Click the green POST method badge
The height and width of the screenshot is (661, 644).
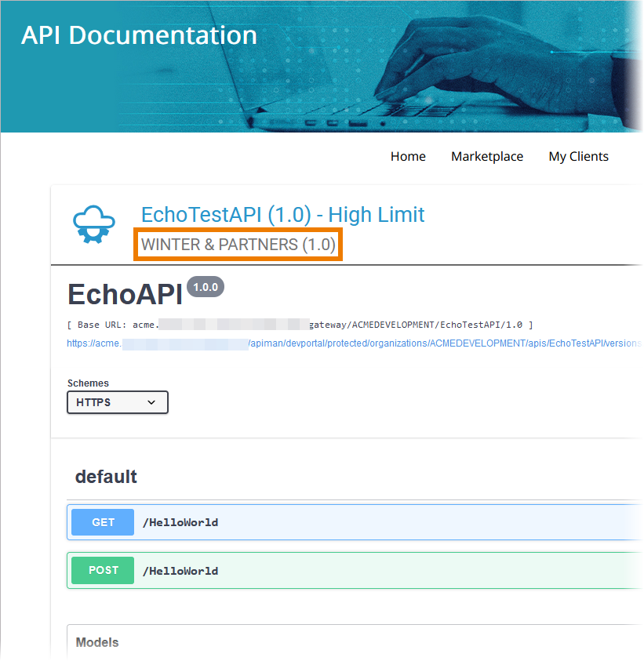[102, 570]
